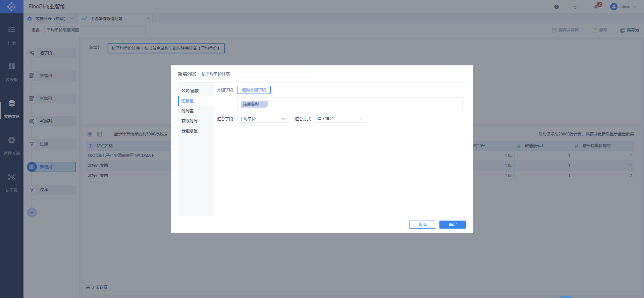
Task: Click the admin user avatar icon
Action: pos(614,7)
